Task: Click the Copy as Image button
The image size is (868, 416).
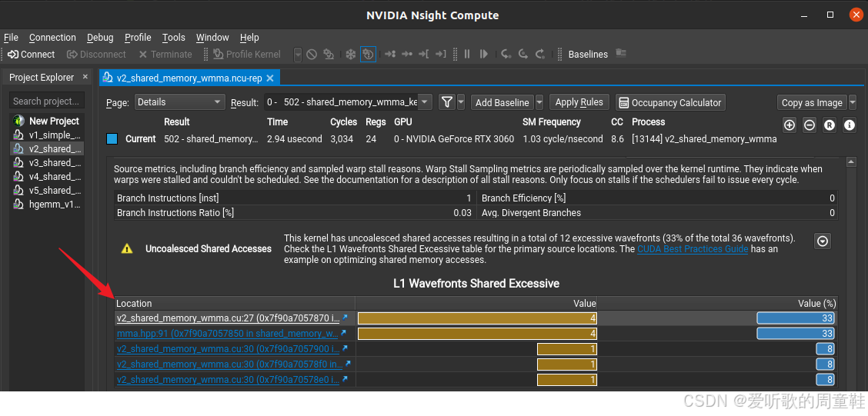Action: 812,102
